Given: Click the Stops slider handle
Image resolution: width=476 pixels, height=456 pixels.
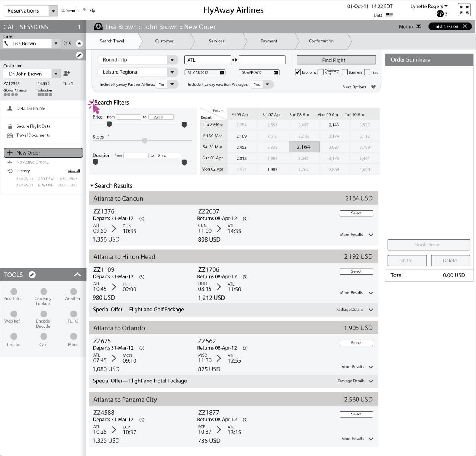Looking at the screenshot, I should tap(145, 140).
